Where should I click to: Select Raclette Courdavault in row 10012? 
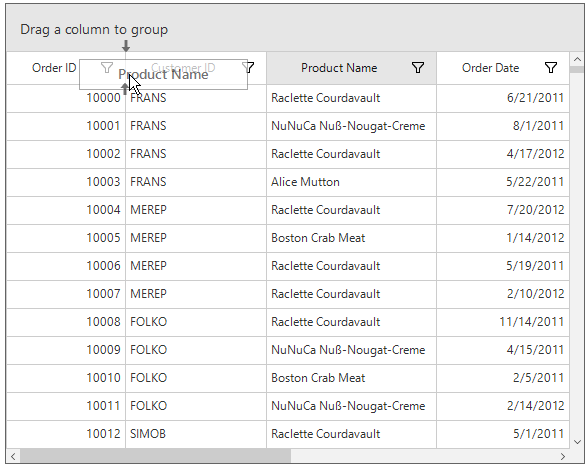(x=351, y=434)
